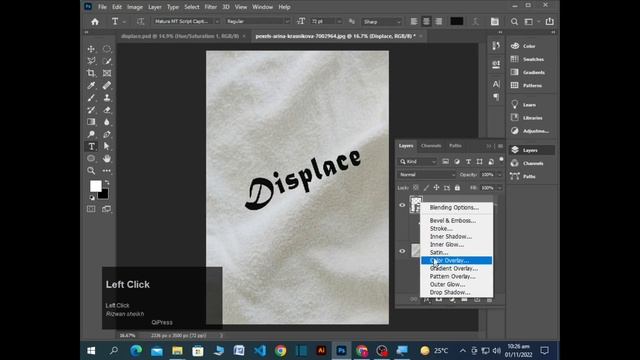
Task: Open the layer Opacity dropdown arrow
Action: pos(500,175)
